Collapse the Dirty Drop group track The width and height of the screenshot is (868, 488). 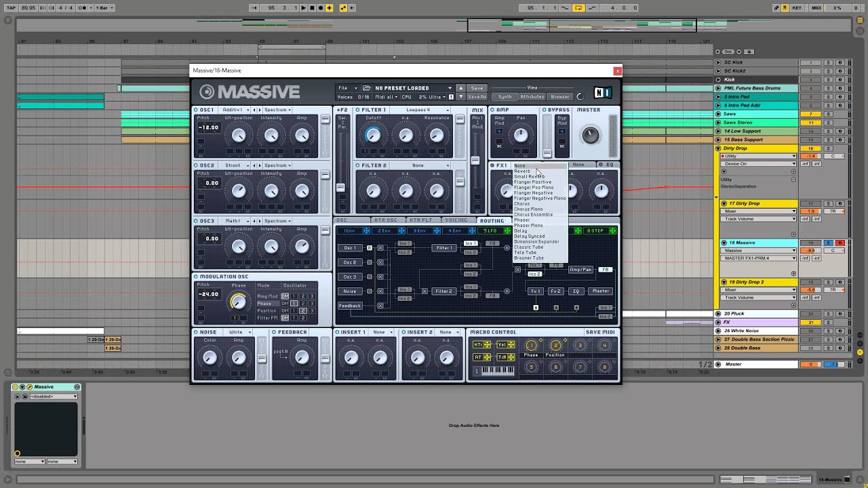(x=719, y=148)
